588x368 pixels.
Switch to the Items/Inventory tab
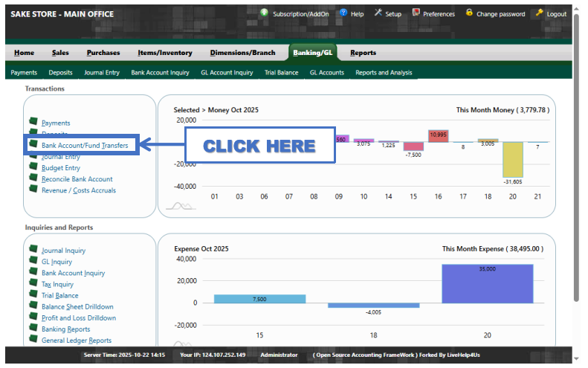tap(164, 53)
